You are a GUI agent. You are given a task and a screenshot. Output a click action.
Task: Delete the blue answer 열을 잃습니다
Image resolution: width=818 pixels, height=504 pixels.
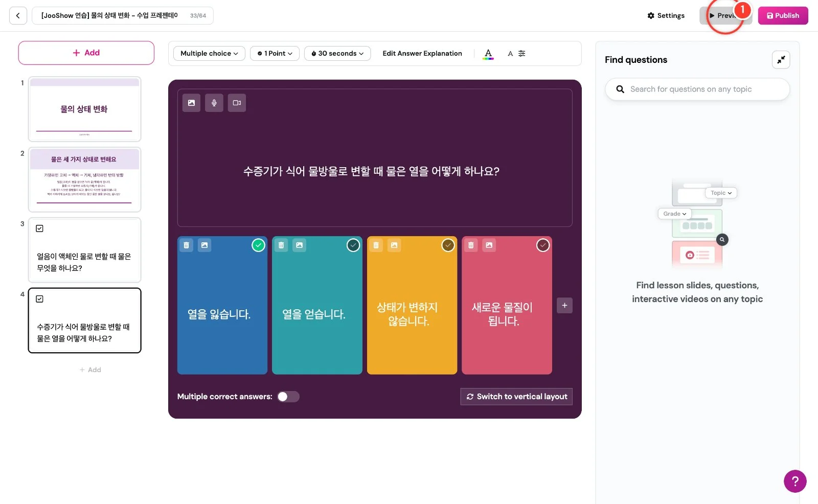[x=186, y=245]
